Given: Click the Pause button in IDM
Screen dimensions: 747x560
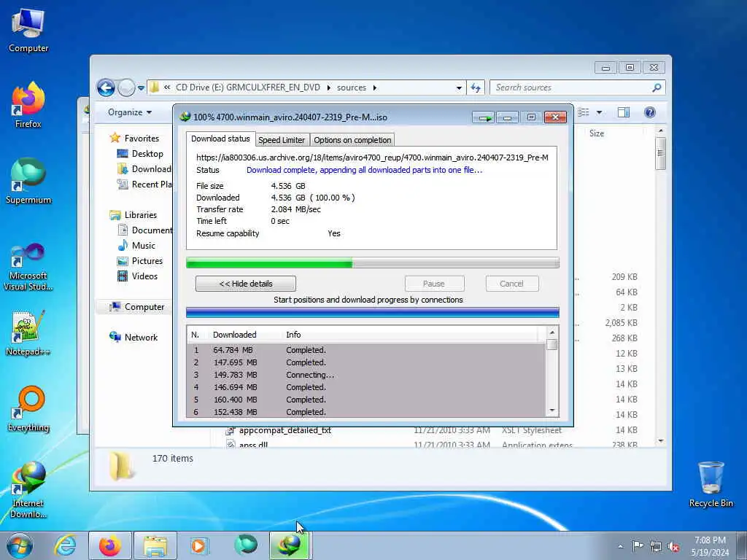Looking at the screenshot, I should pos(434,284).
